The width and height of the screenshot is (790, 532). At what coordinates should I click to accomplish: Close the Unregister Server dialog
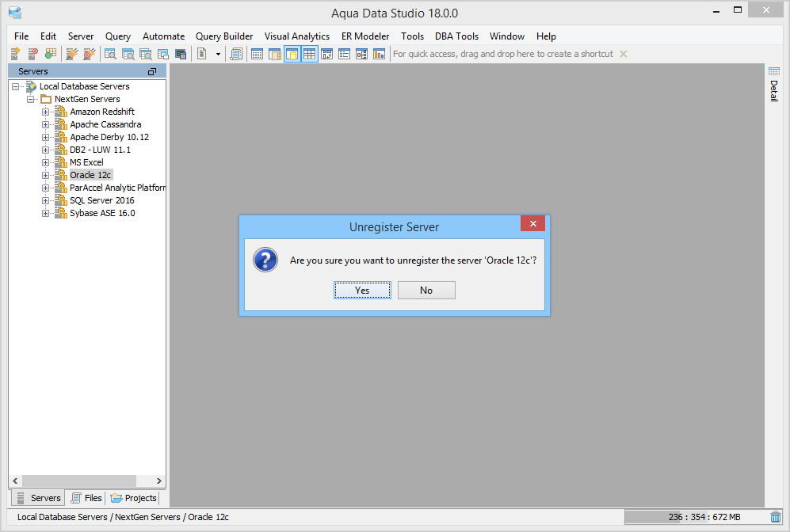click(x=533, y=223)
